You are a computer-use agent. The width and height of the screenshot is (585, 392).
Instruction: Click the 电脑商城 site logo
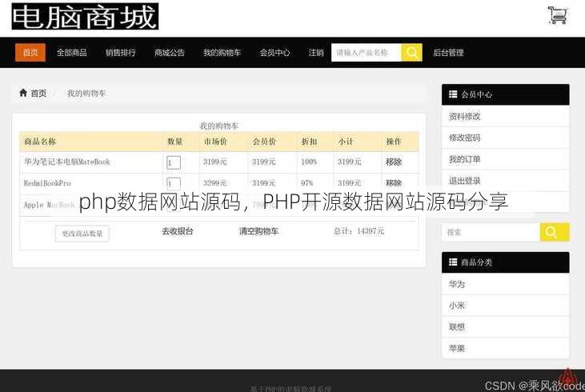85,17
